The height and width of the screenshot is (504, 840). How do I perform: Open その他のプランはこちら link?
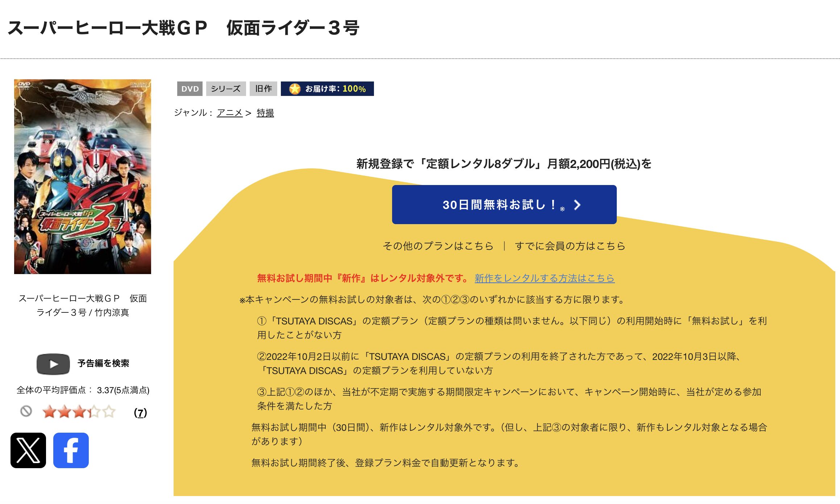click(438, 246)
